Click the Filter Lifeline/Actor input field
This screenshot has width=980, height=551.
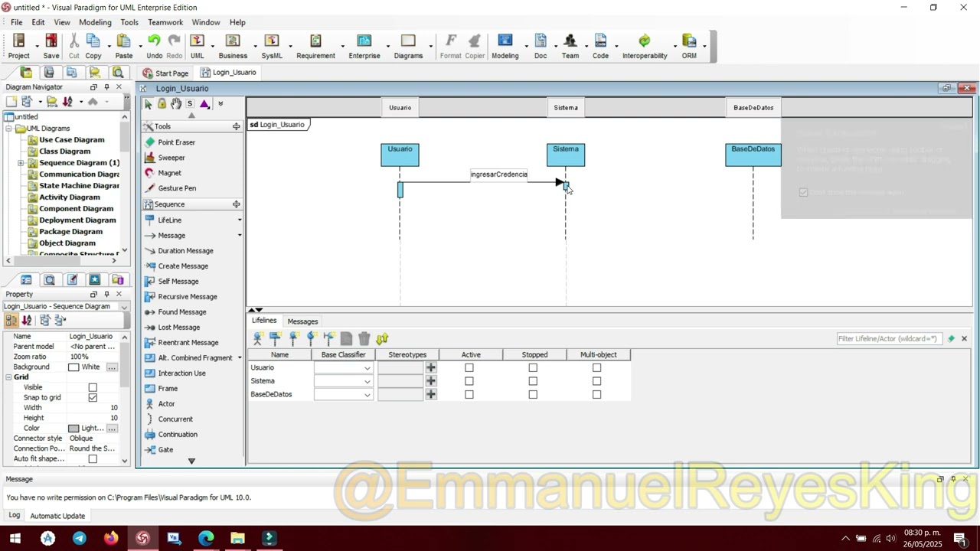pyautogui.click(x=889, y=338)
